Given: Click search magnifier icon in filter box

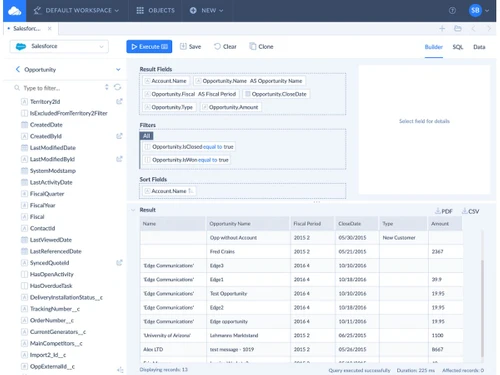Looking at the screenshot, I should click(17, 88).
